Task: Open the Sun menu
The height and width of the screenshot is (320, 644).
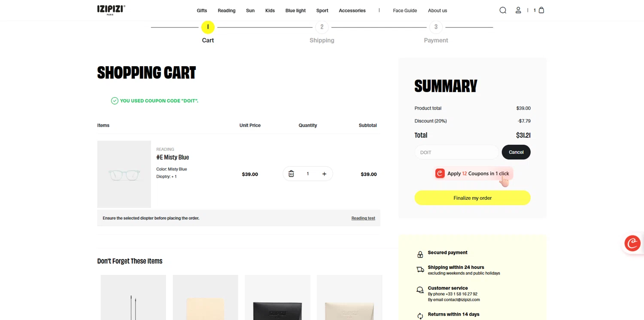Action: (250, 10)
